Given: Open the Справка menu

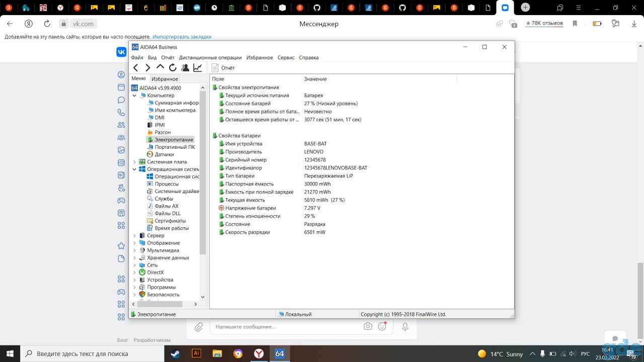Looking at the screenshot, I should 308,57.
